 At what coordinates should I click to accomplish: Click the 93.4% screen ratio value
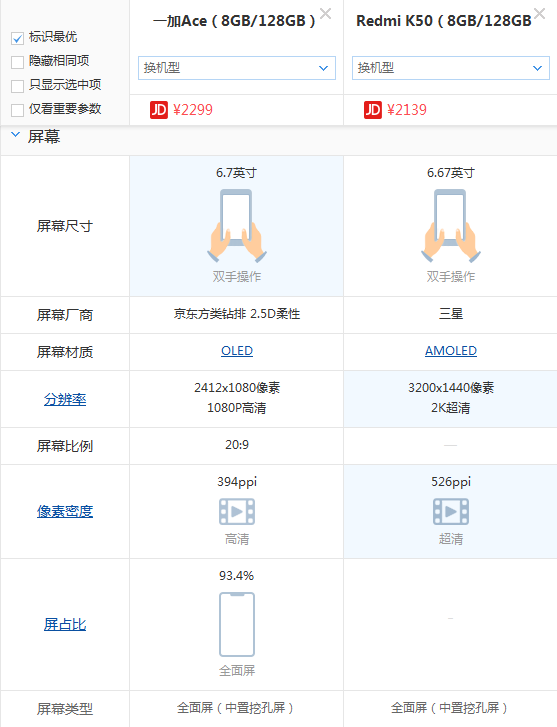[x=237, y=576]
